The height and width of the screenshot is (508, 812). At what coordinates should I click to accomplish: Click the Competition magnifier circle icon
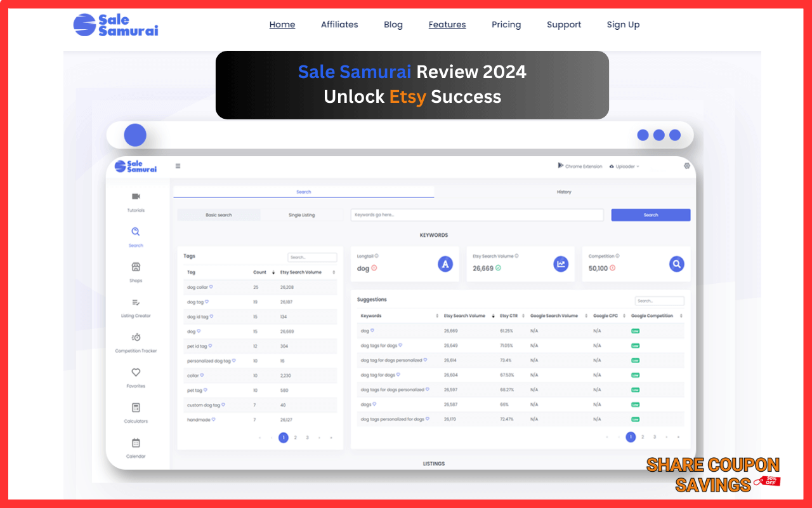coord(677,264)
